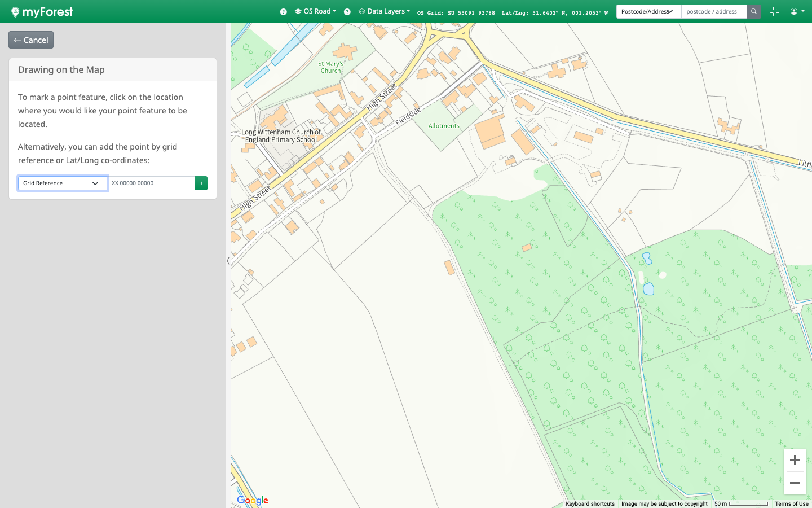Screen dimensions: 812x508
Task: Click the myForest logo
Action: (x=42, y=12)
